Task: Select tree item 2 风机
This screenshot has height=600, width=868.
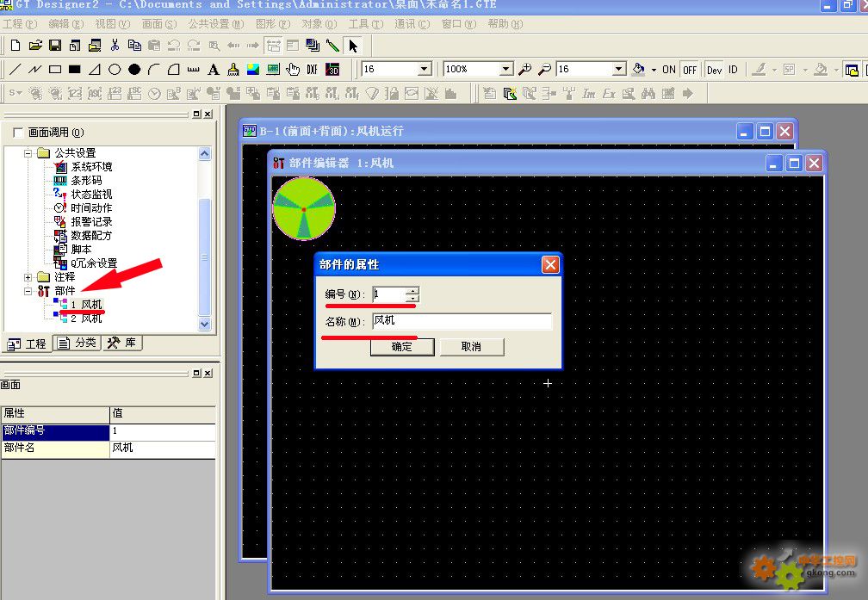Action: coord(86,319)
